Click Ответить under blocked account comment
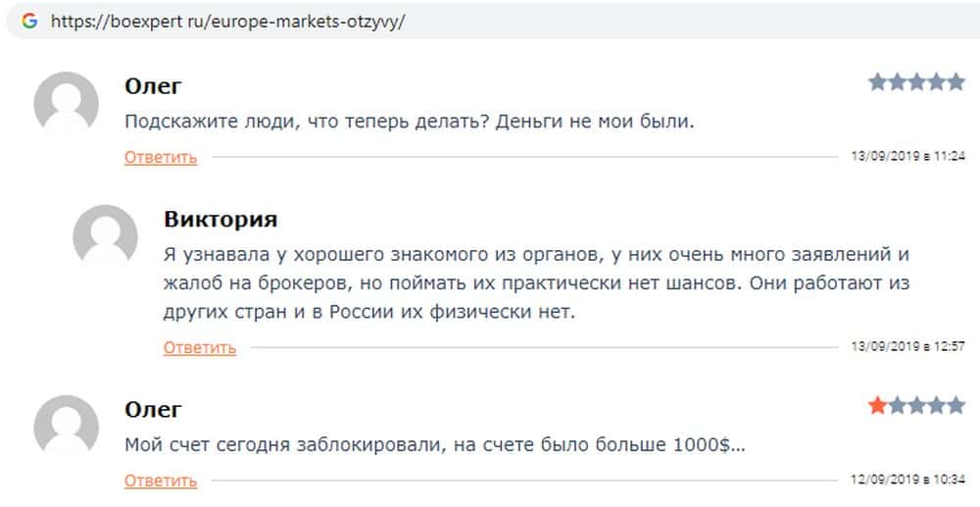 click(x=161, y=481)
